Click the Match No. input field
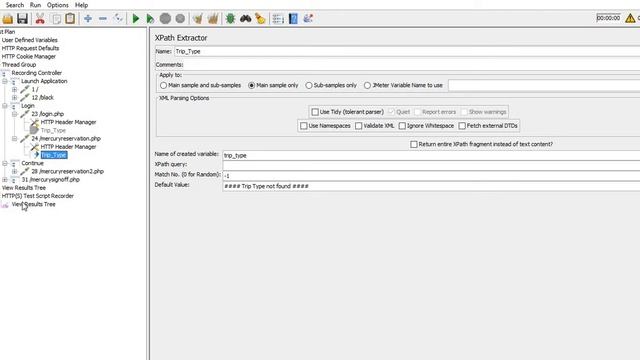640x360 pixels. coord(431,176)
